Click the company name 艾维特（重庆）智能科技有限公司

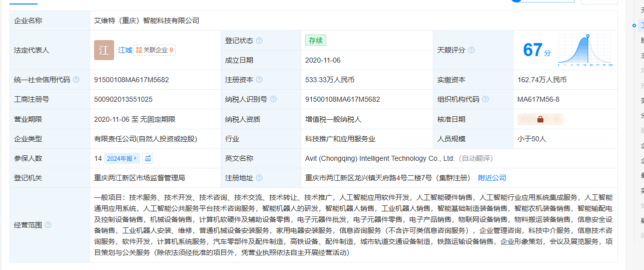coord(147,21)
